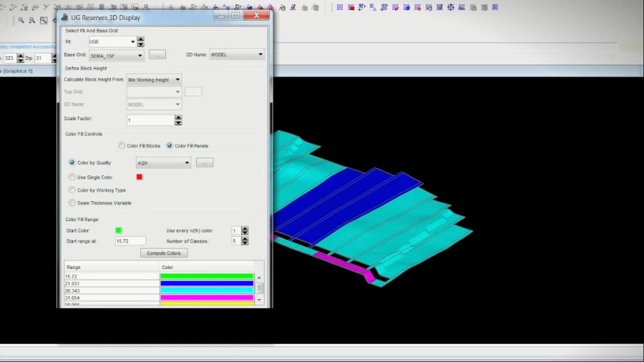Choose the Use Single Color option
This screenshot has width=644, height=362.
pos(72,177)
